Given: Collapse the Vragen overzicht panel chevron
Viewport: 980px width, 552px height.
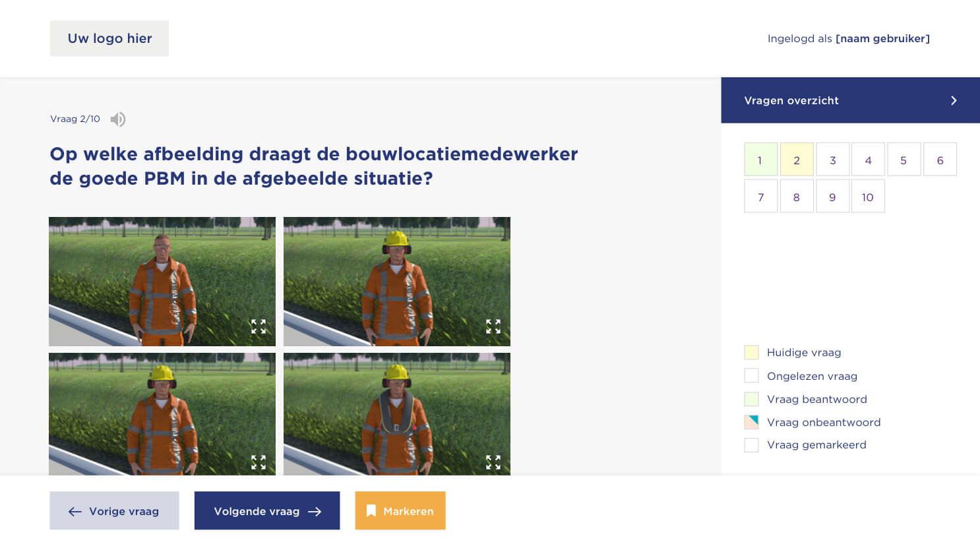Looking at the screenshot, I should pos(954,100).
